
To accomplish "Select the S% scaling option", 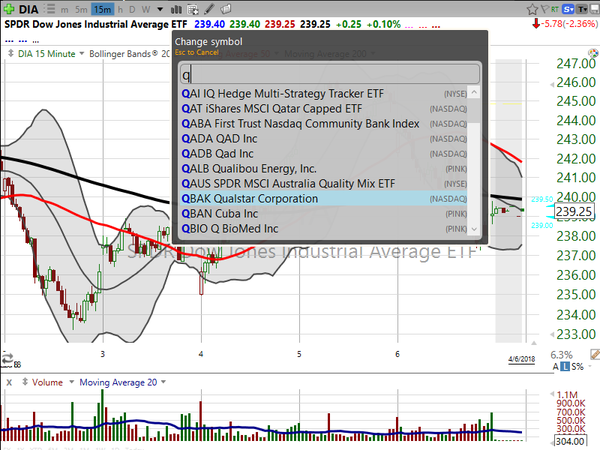I will point(577,367).
